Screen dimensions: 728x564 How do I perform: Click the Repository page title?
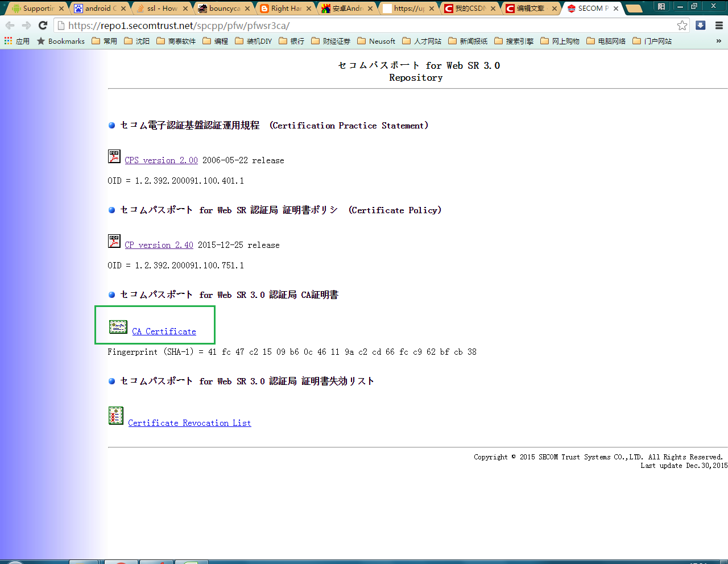click(x=416, y=78)
